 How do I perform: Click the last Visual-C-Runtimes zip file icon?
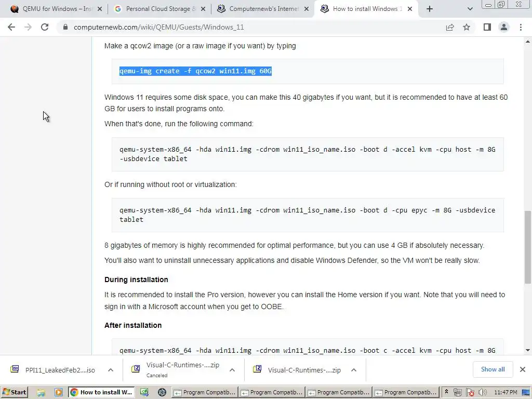pyautogui.click(x=257, y=369)
